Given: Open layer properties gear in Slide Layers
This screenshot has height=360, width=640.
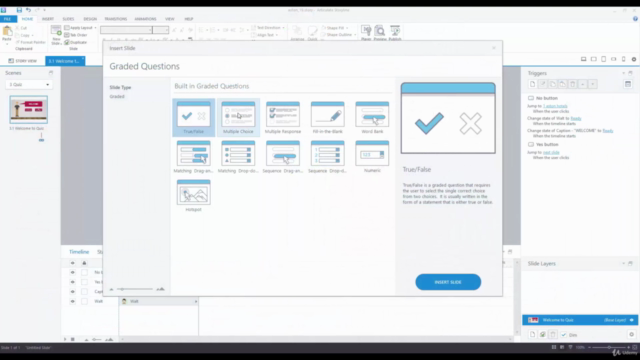Looking at the screenshot, I should pos(631,335).
